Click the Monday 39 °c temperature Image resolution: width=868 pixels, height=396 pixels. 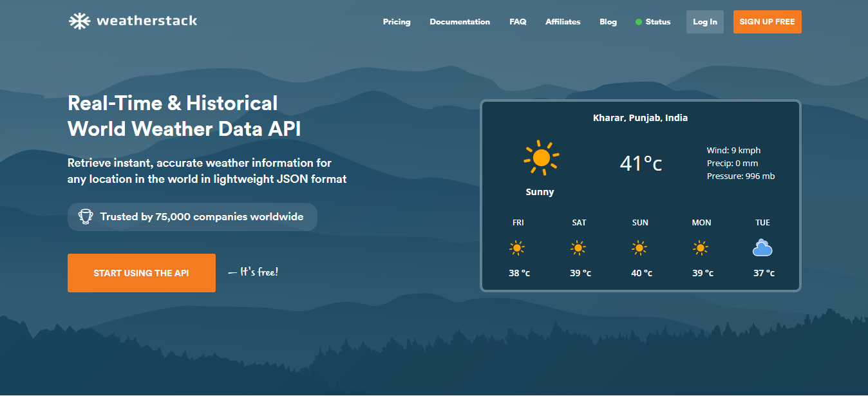pos(703,273)
